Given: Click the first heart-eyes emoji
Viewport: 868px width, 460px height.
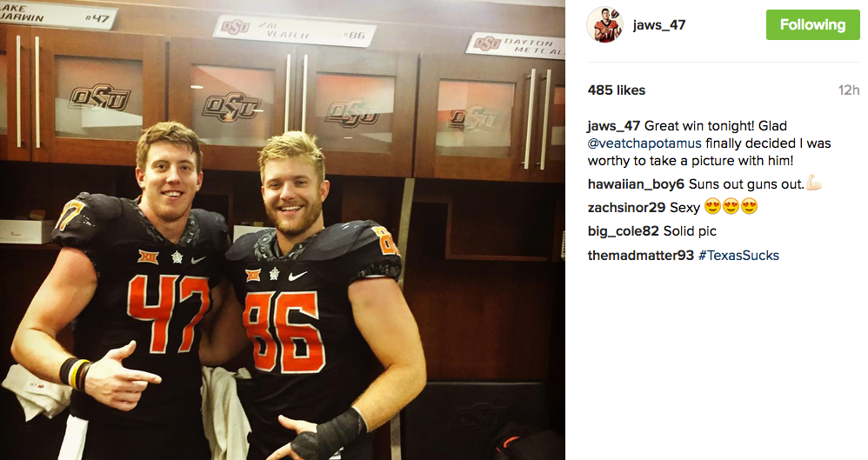Looking at the screenshot, I should pyautogui.click(x=713, y=206).
